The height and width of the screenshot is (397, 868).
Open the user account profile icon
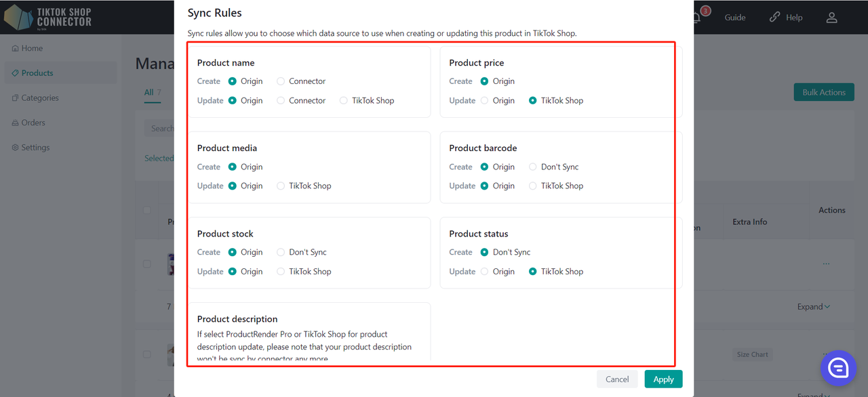831,18
